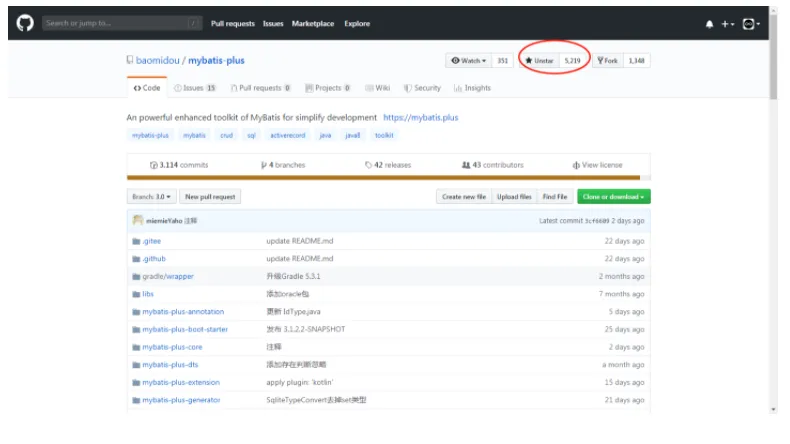Click the scrollbar down arrow

773,409
